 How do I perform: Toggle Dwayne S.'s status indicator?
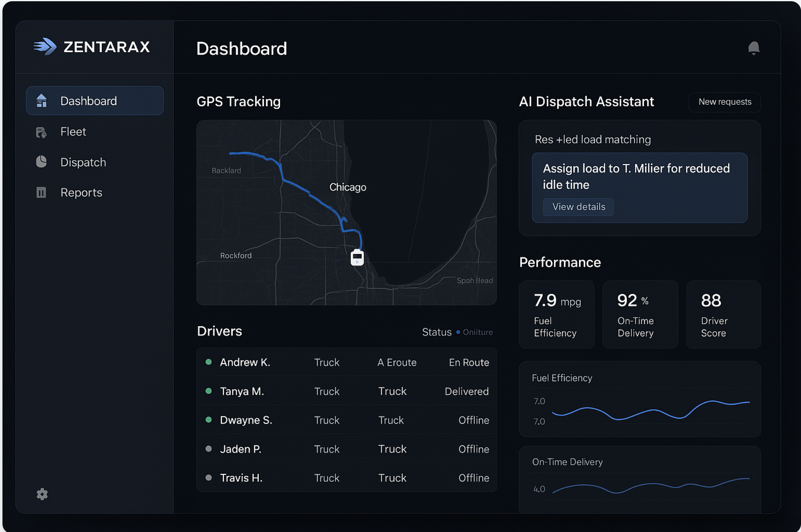(x=209, y=420)
